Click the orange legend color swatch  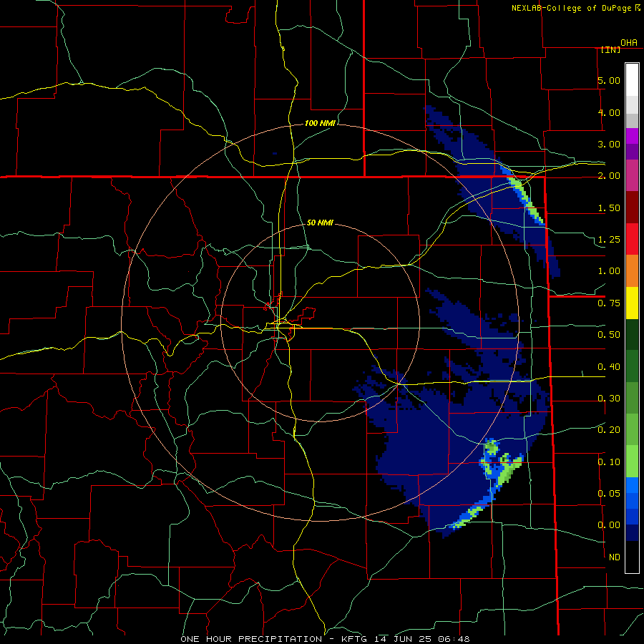click(632, 271)
